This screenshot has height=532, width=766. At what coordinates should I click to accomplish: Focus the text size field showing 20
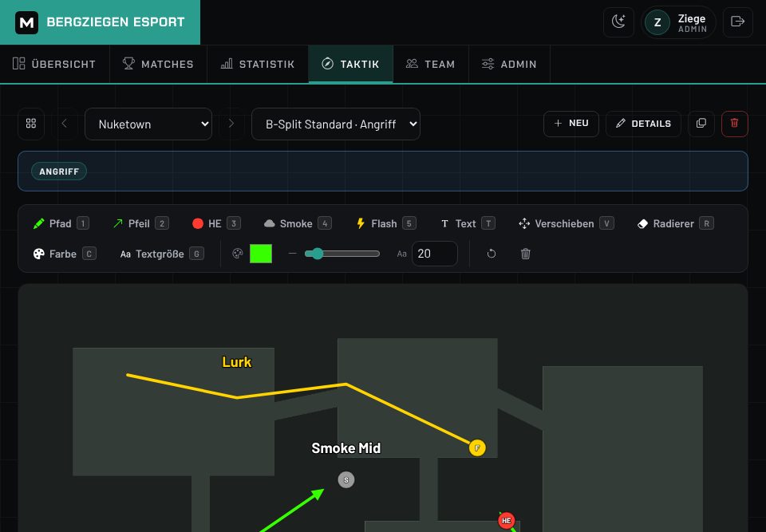click(x=435, y=254)
